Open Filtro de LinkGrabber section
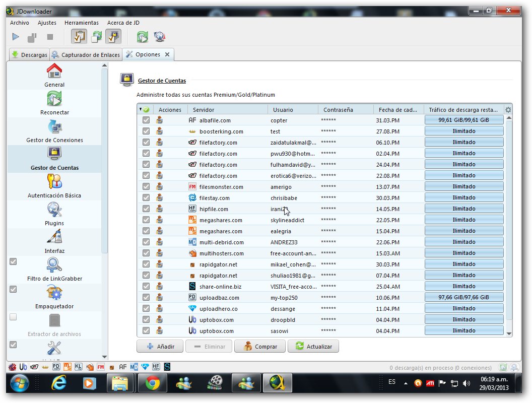The width and height of the screenshot is (532, 403). point(54,270)
